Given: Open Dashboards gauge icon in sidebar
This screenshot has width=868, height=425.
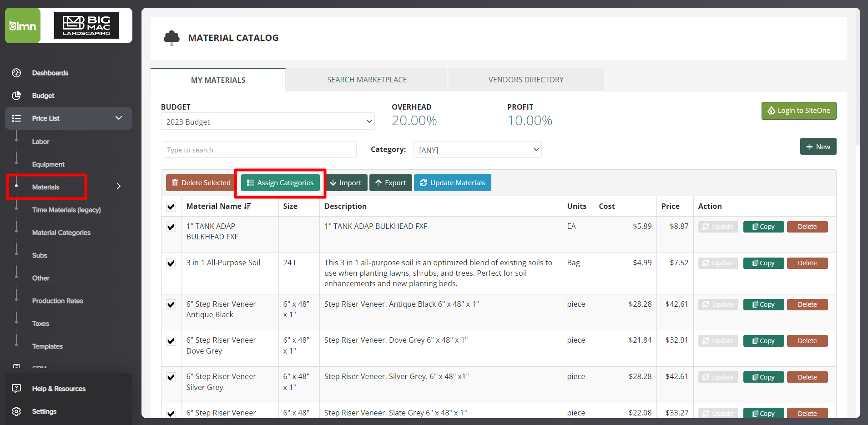Looking at the screenshot, I should click(x=16, y=73).
